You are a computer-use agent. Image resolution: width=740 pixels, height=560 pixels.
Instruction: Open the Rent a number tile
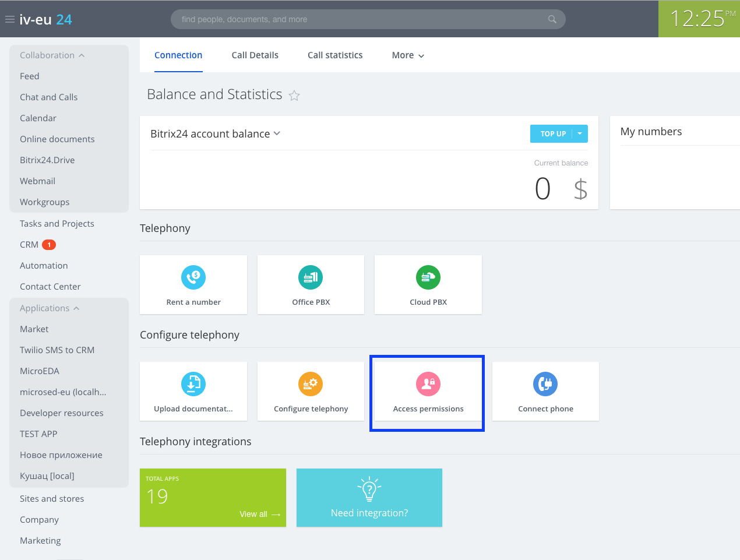point(193,284)
